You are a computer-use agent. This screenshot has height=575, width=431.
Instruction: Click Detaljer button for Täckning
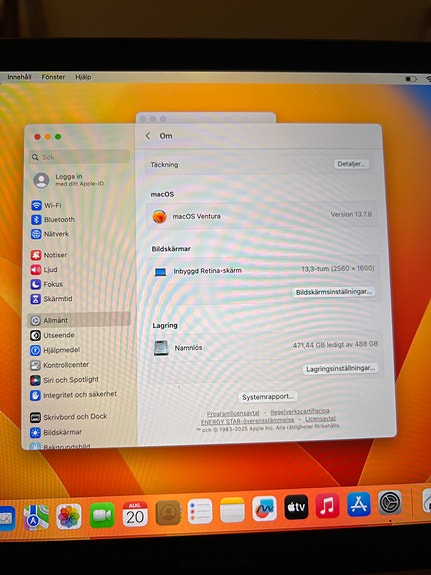[x=351, y=164]
